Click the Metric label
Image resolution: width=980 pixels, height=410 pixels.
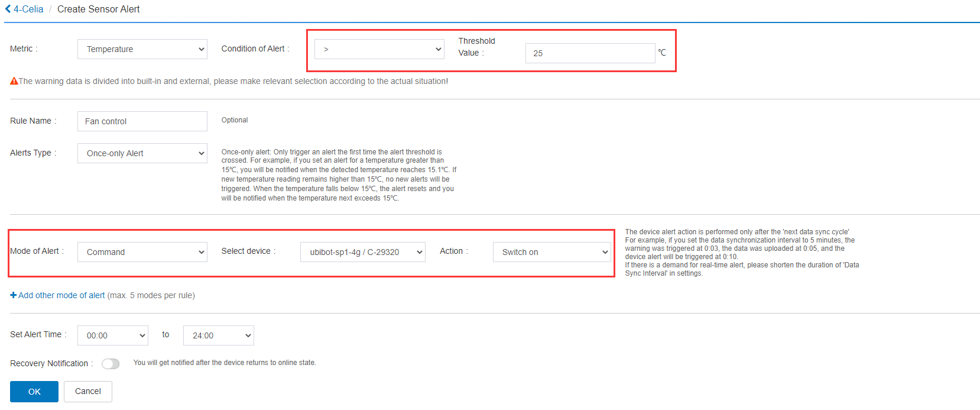tap(24, 49)
